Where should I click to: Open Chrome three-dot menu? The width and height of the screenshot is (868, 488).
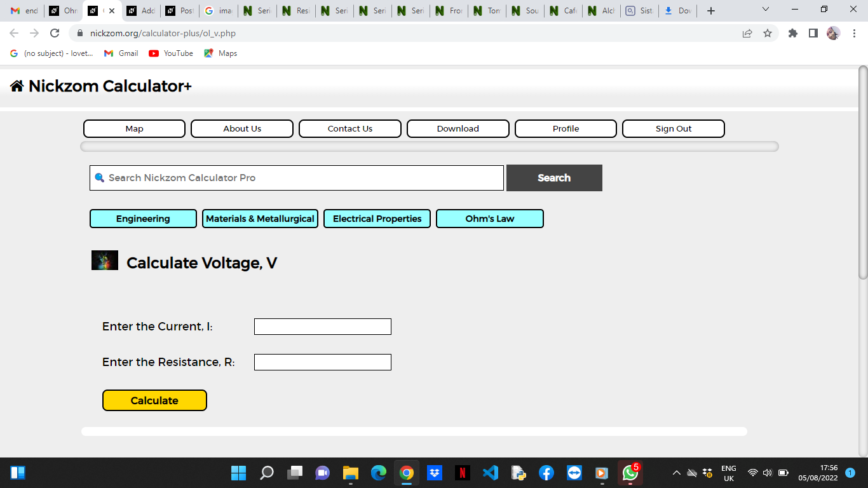(x=854, y=33)
